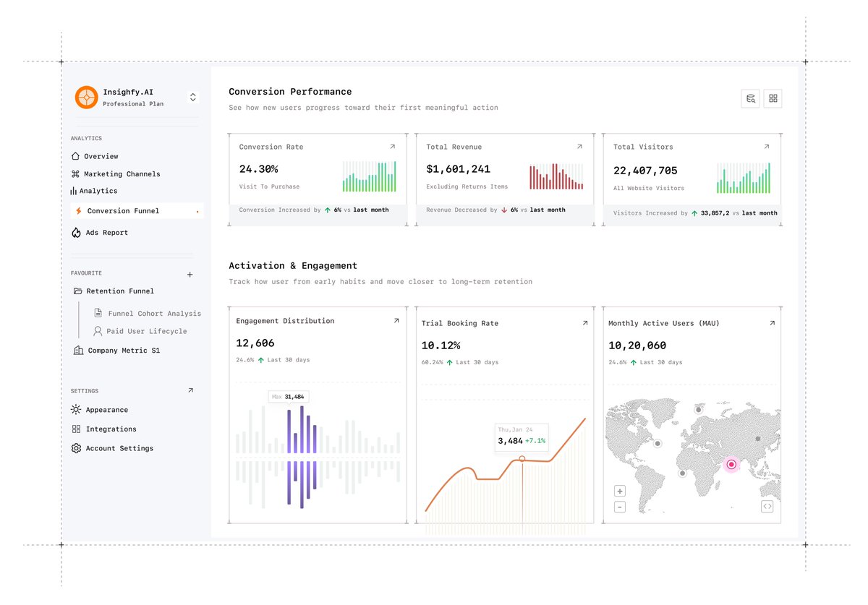This screenshot has height=605, width=868.
Task: Open the Insighfy.AI workspace switcher chevrons
Action: (192, 97)
